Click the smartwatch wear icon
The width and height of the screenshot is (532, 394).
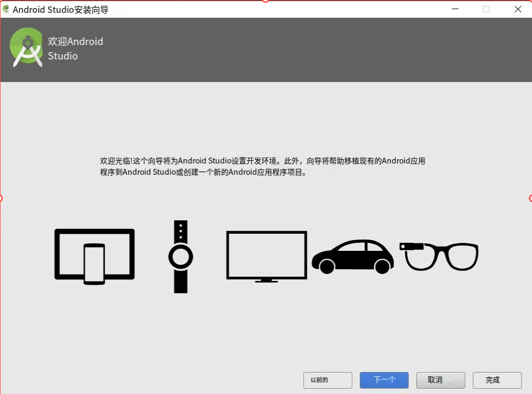[181, 257]
